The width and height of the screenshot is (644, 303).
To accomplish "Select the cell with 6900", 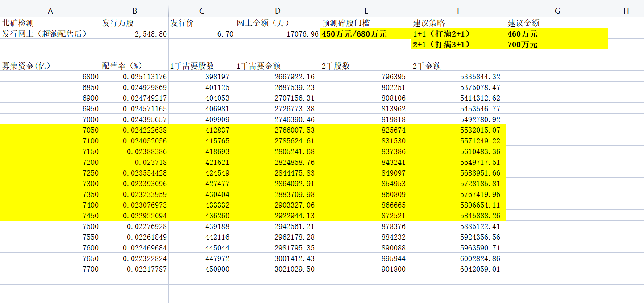I will click(50, 98).
